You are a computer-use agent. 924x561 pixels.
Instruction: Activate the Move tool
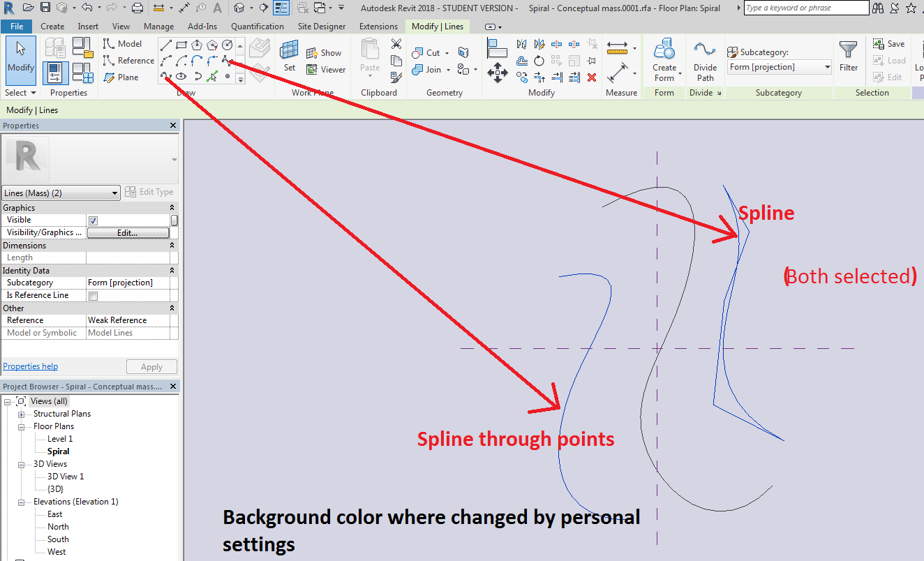498,73
